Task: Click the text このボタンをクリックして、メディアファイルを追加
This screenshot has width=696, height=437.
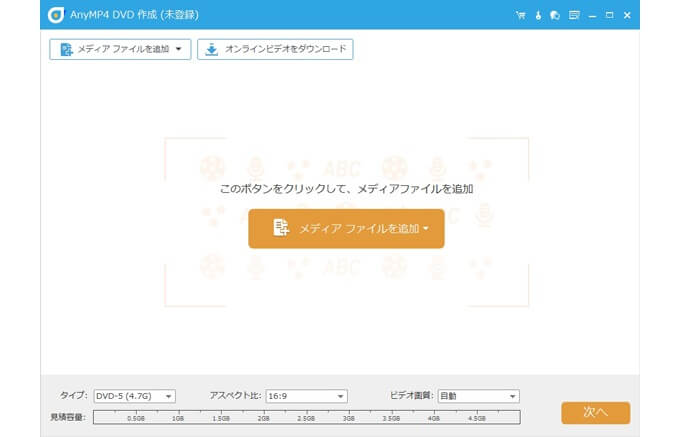Action: (x=346, y=189)
